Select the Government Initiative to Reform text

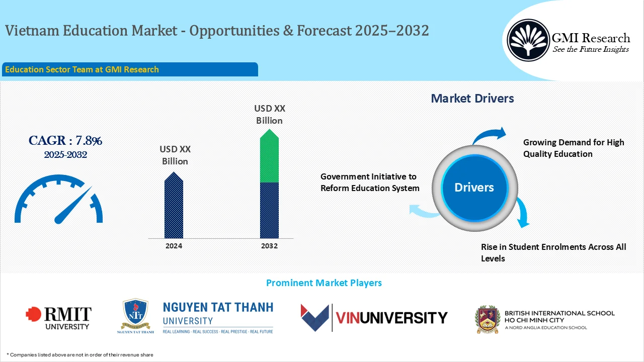coord(369,182)
